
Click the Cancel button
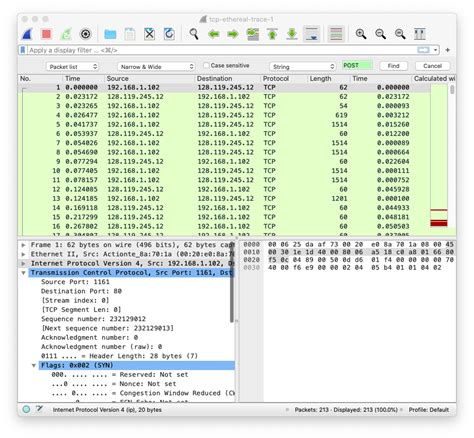[432, 66]
